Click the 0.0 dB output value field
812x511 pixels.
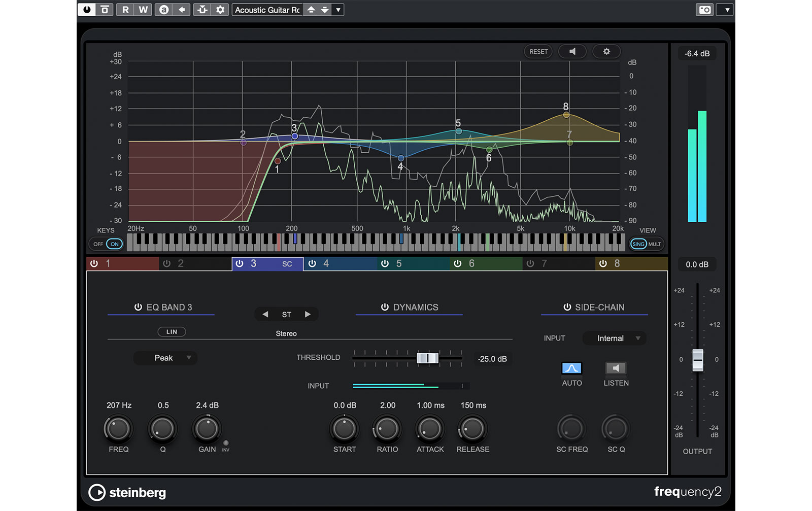tap(697, 264)
